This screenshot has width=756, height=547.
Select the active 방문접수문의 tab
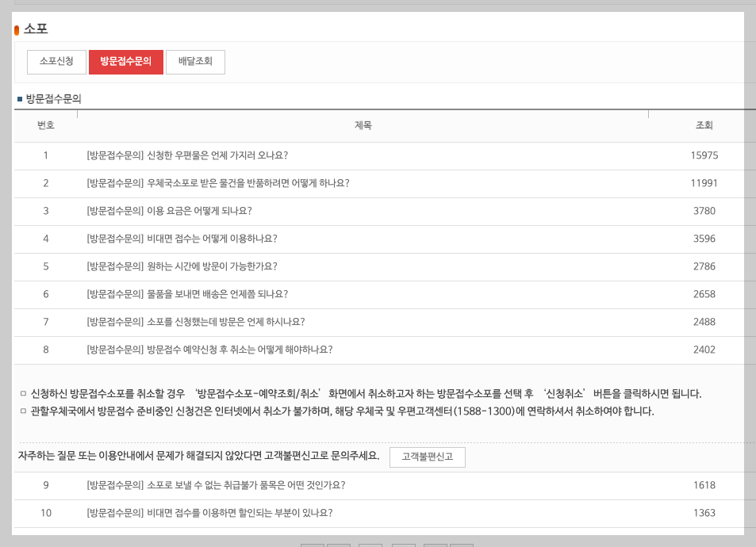coord(126,61)
